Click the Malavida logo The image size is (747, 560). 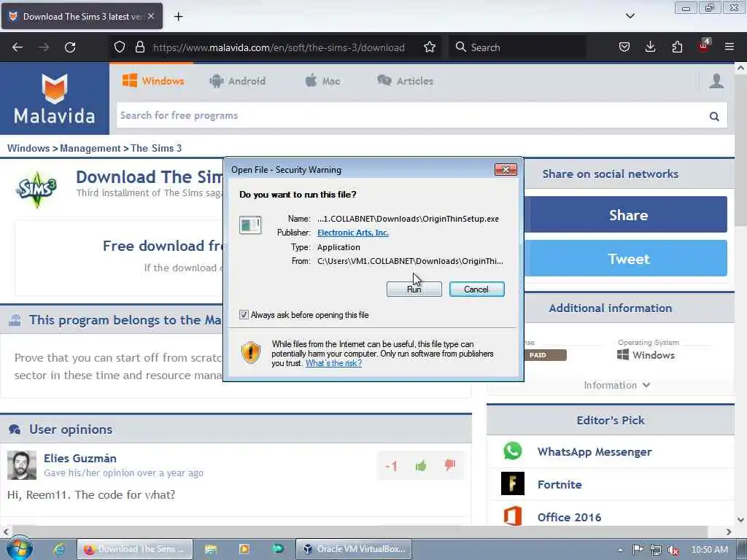(x=54, y=98)
